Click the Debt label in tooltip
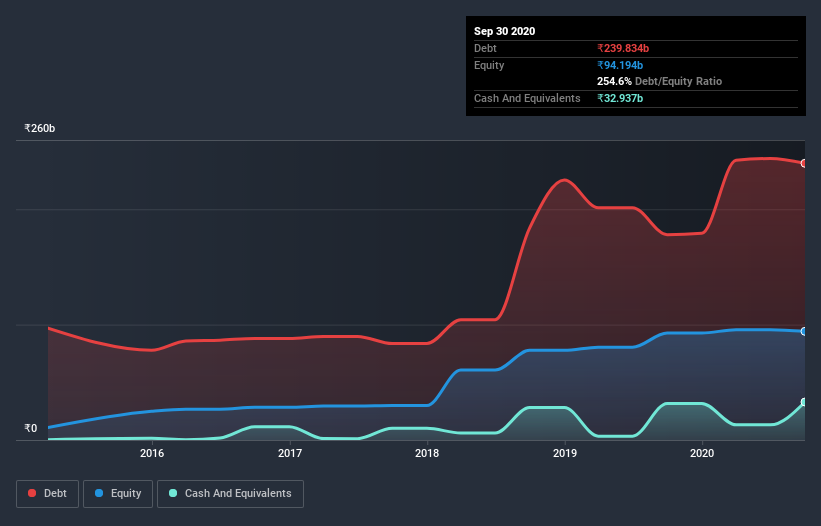The width and height of the screenshot is (821, 526). pyautogui.click(x=485, y=48)
